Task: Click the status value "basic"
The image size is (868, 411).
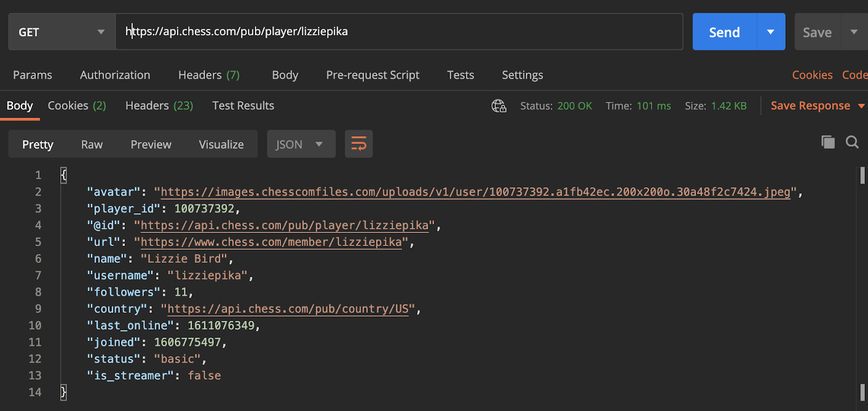Action: 177,359
